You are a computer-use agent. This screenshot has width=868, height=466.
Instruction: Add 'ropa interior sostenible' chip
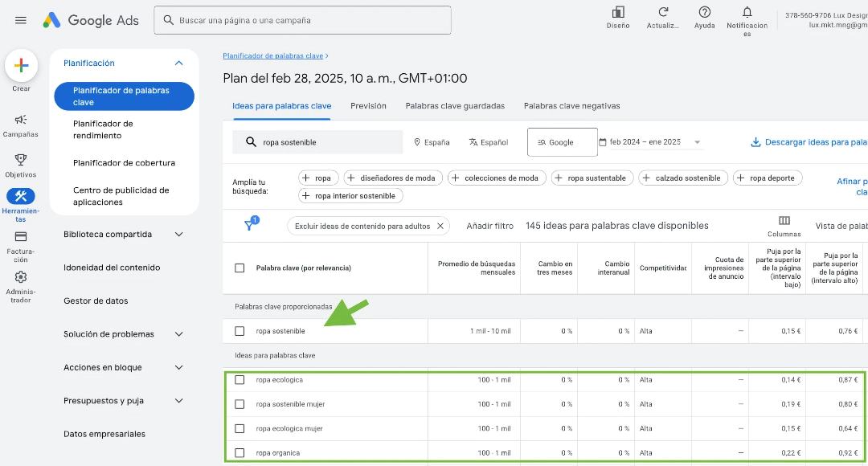(350, 196)
